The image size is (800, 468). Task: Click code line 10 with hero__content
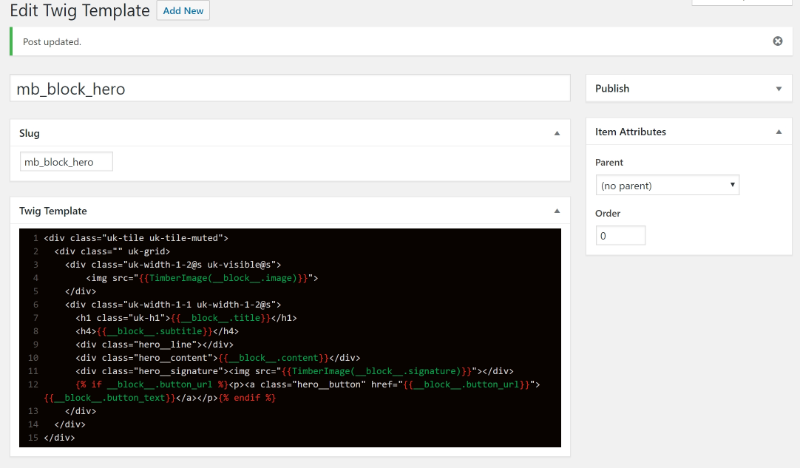click(x=218, y=357)
